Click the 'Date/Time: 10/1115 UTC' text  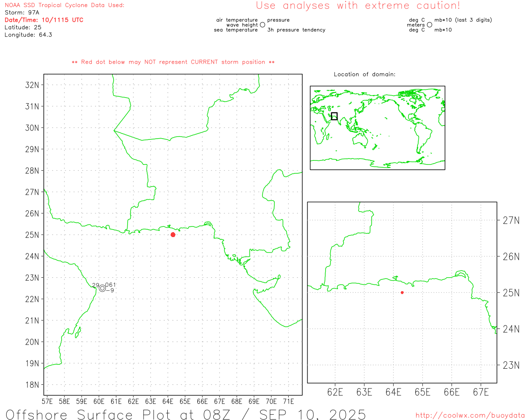44,20
